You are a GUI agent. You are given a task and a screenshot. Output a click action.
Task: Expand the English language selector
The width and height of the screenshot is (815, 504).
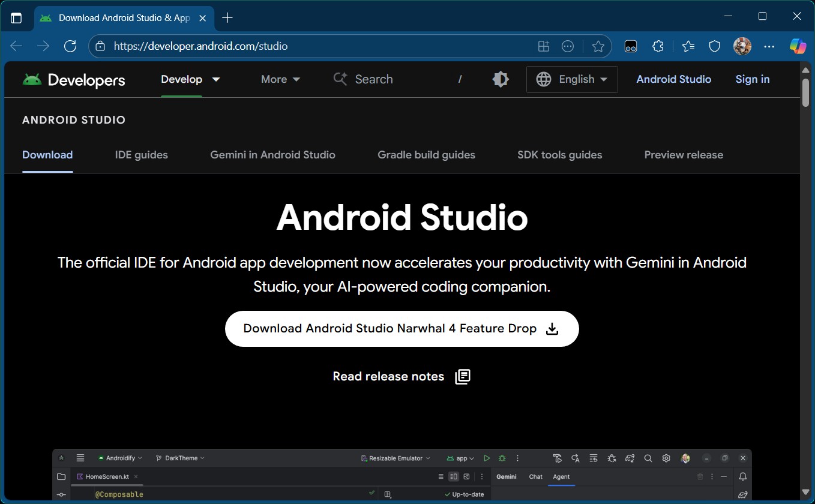pyautogui.click(x=571, y=79)
